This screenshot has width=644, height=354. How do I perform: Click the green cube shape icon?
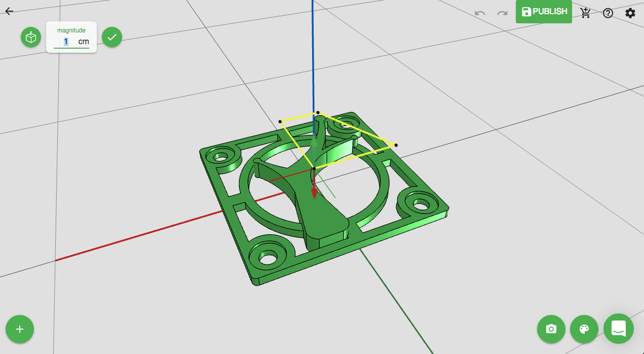(31, 38)
